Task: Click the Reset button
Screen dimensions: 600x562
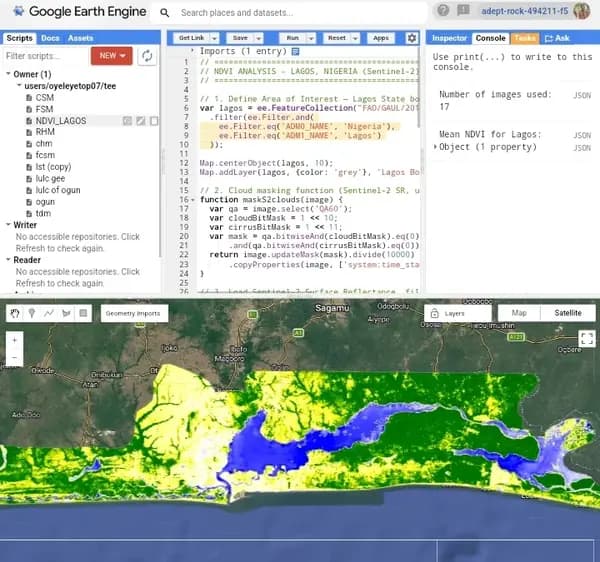Action: point(337,38)
